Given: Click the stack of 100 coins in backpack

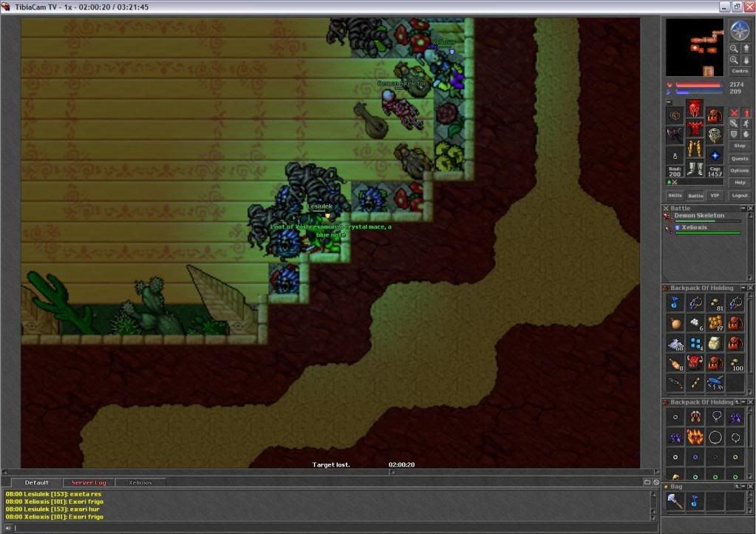Looking at the screenshot, I should point(735,363).
